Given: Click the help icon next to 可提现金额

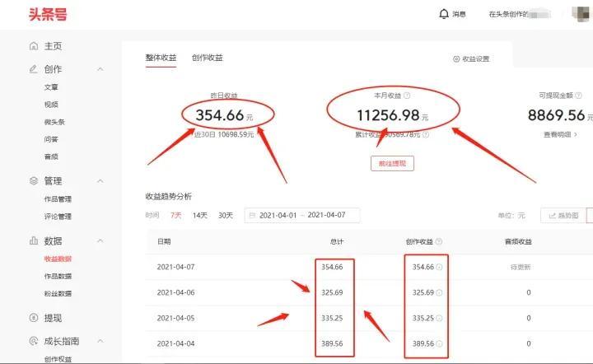Looking at the screenshot, I should tap(578, 96).
